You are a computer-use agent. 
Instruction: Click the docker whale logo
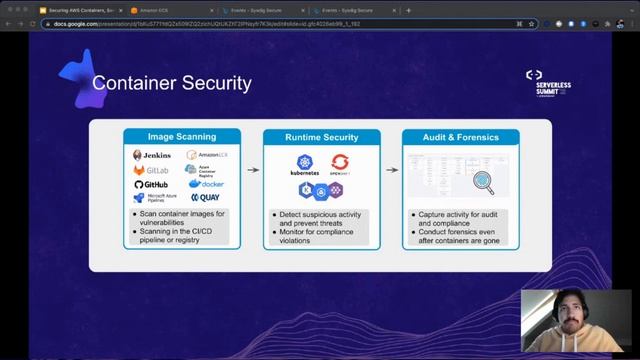[206, 184]
